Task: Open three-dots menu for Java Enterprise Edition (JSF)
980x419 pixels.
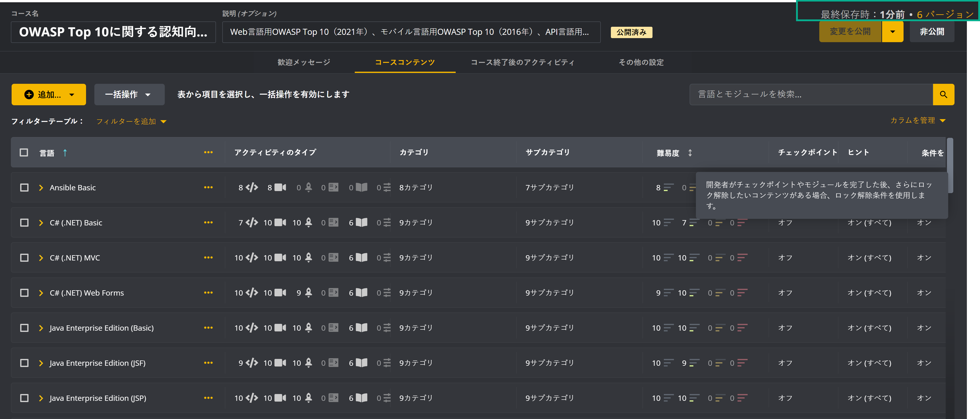Action: [x=208, y=363]
